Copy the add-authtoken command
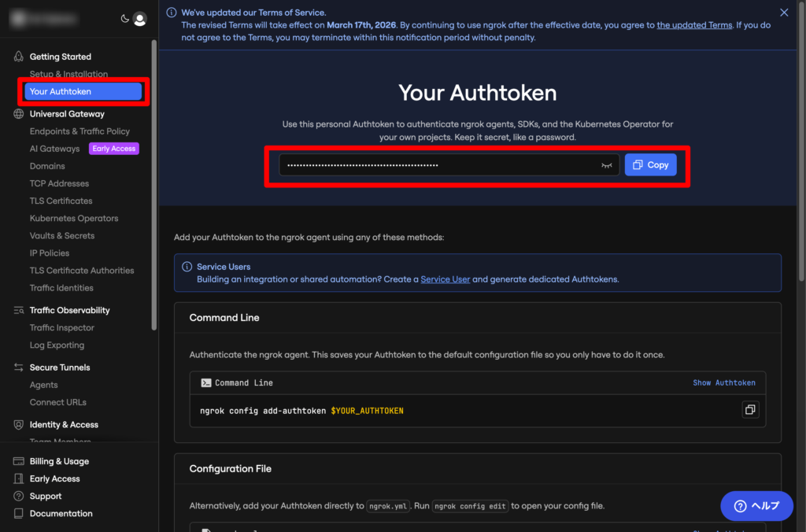Screen dimensions: 806x532 tap(750, 410)
